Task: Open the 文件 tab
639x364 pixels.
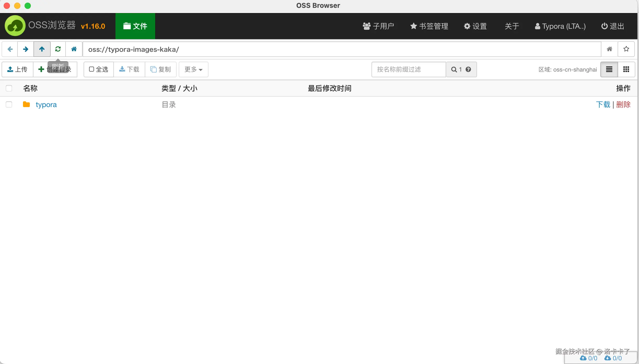Action: (135, 26)
